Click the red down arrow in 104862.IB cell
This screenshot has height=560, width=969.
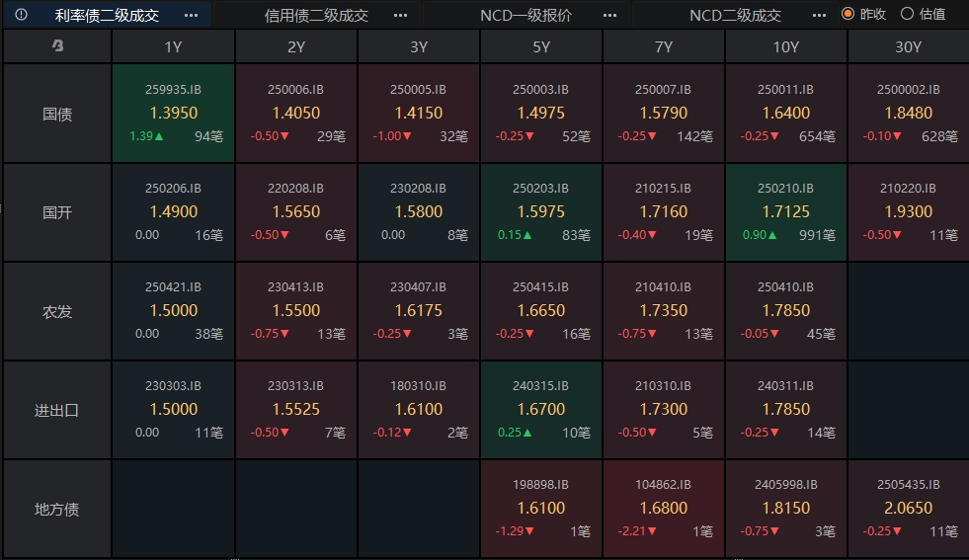pos(653,531)
